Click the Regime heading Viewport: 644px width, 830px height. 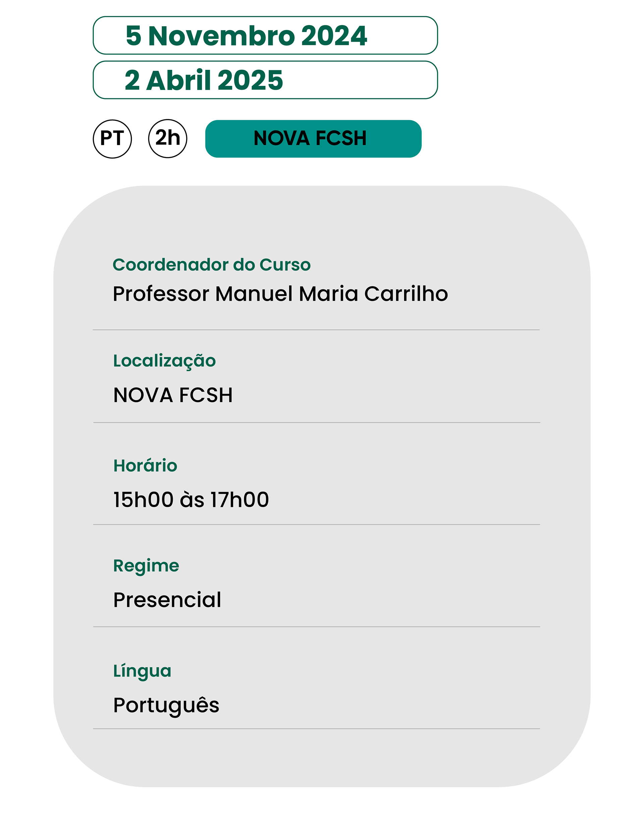click(x=146, y=567)
